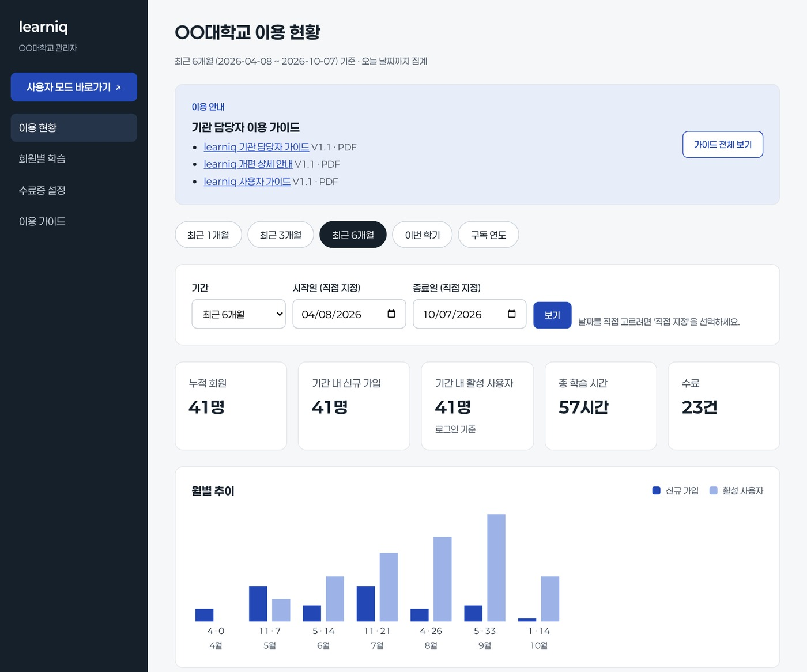Click the 로그인 기준 note text
Image resolution: width=807 pixels, height=672 pixels.
click(455, 429)
